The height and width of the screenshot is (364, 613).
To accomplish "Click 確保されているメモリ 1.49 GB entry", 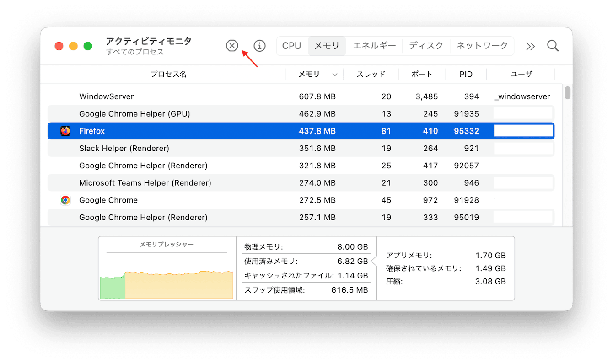I will tap(446, 268).
